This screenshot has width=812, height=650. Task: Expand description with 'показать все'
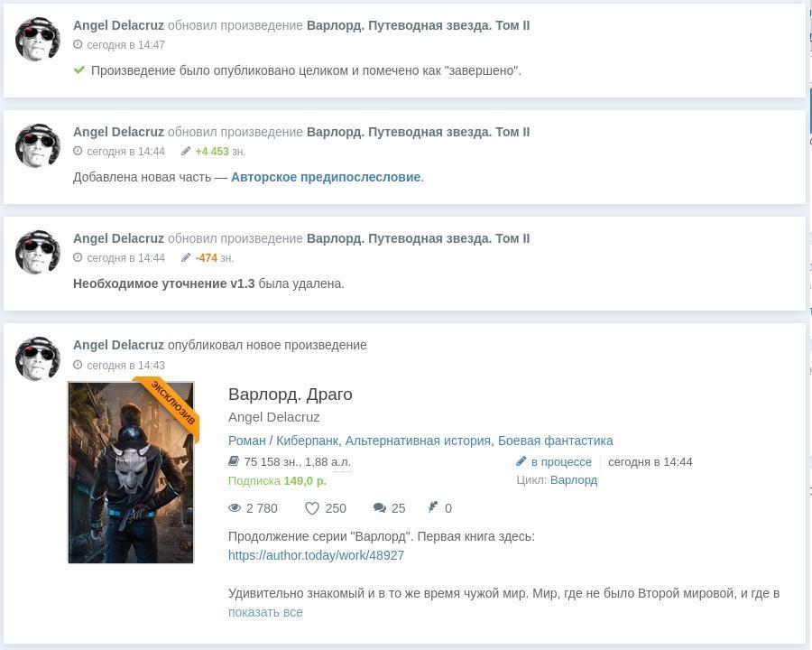pos(265,612)
